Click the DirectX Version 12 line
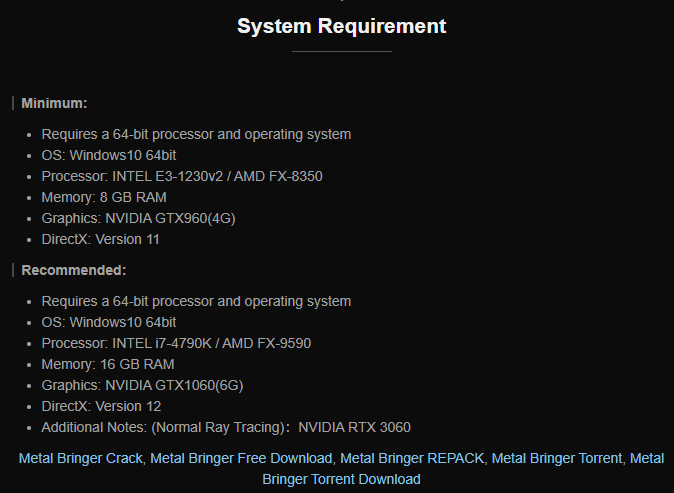The height and width of the screenshot is (493, 674). (101, 406)
